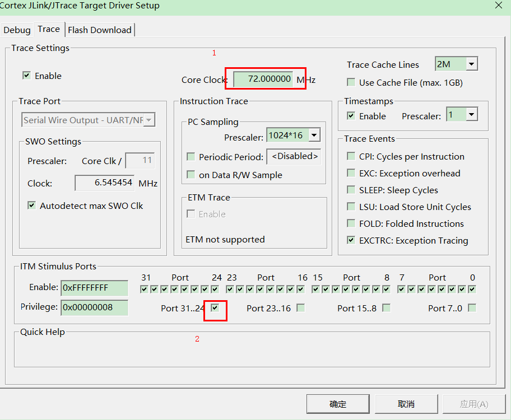
Task: Check EXC Exception overhead
Action: [x=351, y=172]
